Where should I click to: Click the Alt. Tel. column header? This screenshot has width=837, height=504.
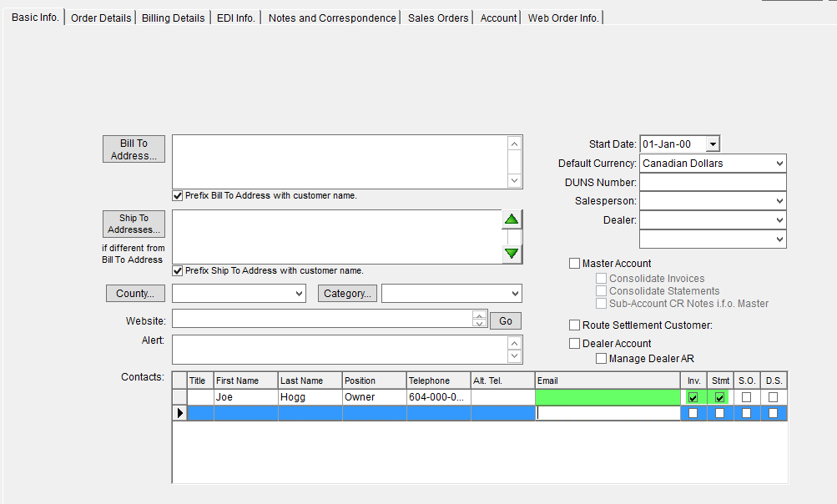503,381
